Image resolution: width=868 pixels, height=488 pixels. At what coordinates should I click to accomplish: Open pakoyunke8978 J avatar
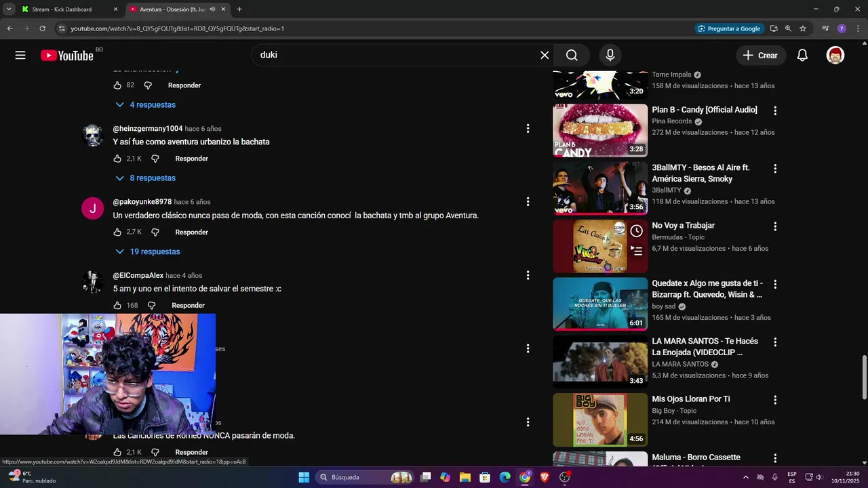pos(93,209)
